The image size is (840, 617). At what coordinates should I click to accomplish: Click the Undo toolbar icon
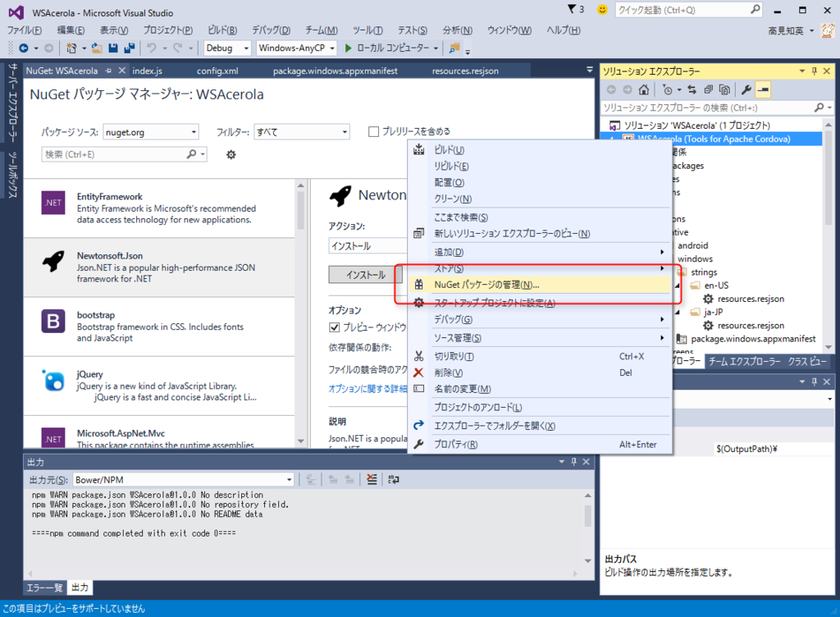[x=152, y=48]
